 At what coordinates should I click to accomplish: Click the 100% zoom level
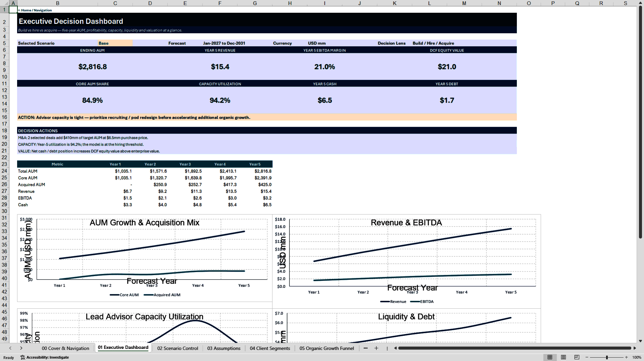(x=637, y=357)
